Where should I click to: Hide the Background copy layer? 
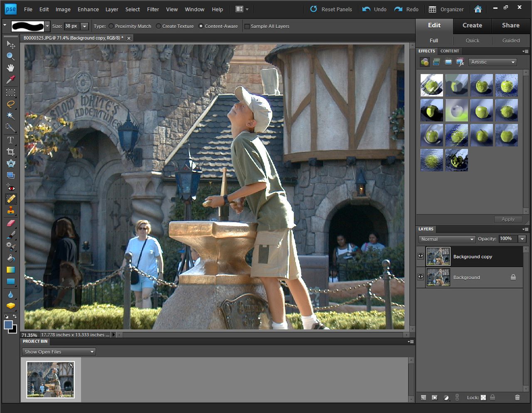[x=421, y=256]
